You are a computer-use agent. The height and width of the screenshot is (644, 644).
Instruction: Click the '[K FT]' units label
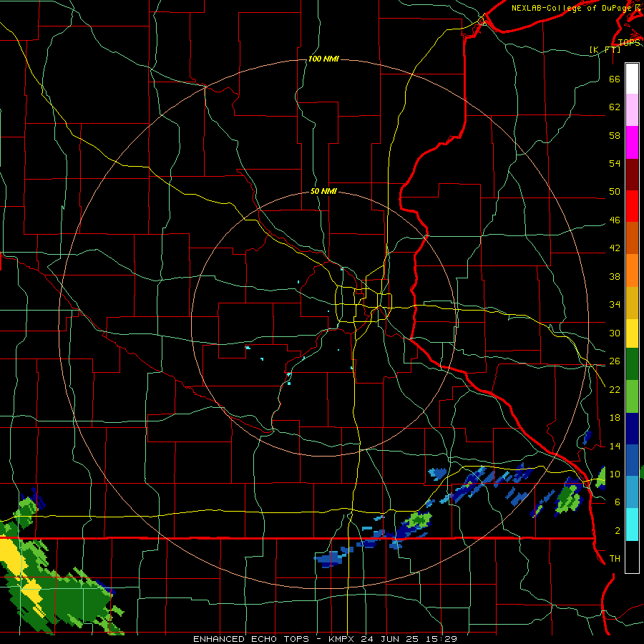pos(605,49)
